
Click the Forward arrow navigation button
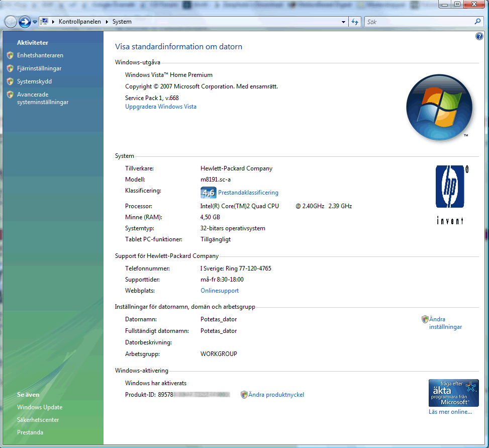(x=25, y=22)
